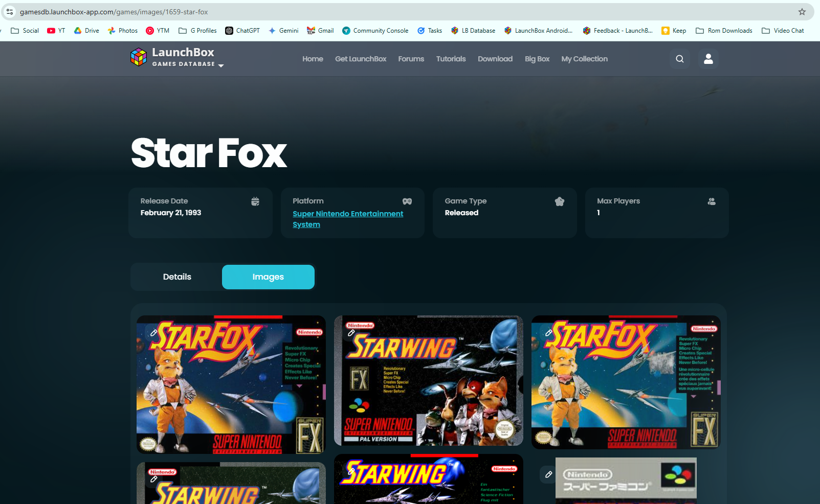
Task: Open the Drive bookmark
Action: coord(86,31)
